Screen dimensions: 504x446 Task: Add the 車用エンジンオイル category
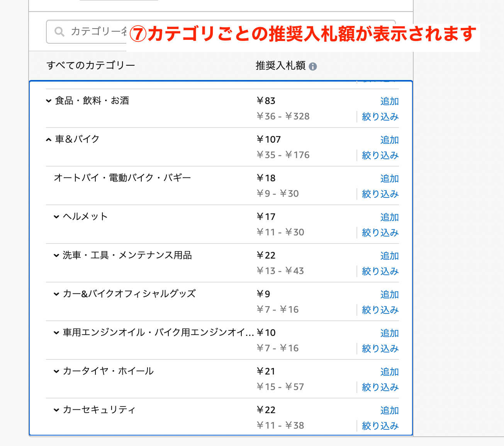click(389, 333)
